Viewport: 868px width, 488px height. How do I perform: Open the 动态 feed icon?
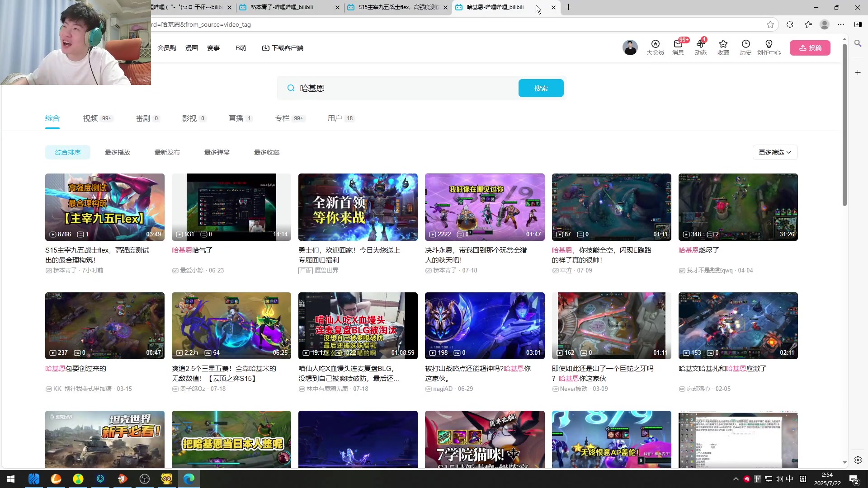[x=701, y=47]
